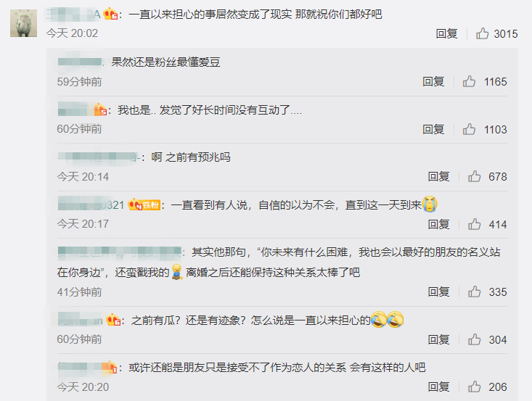Screen dimensions: 532x401
Task: Reply to comment posted 今天 20:17
Action: click(x=438, y=224)
